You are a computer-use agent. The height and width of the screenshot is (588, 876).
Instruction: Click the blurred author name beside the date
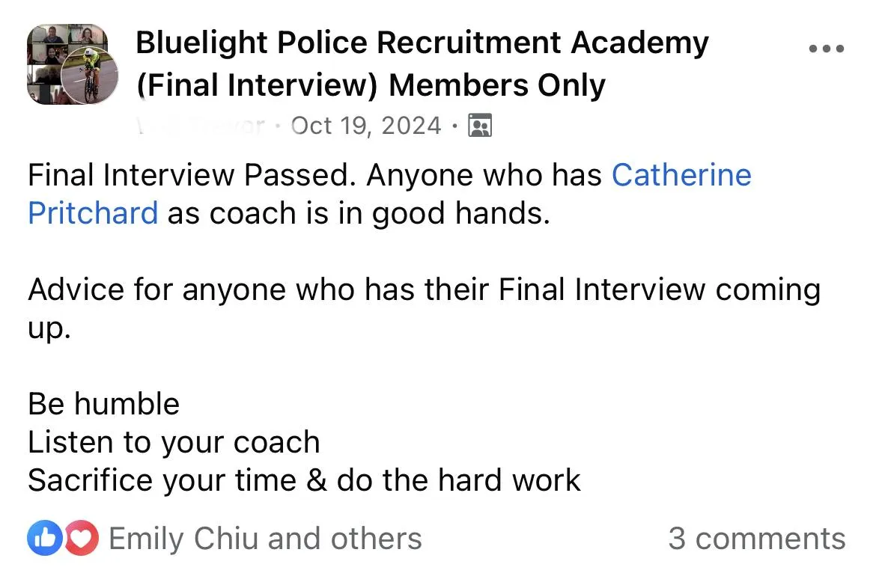[x=201, y=126]
